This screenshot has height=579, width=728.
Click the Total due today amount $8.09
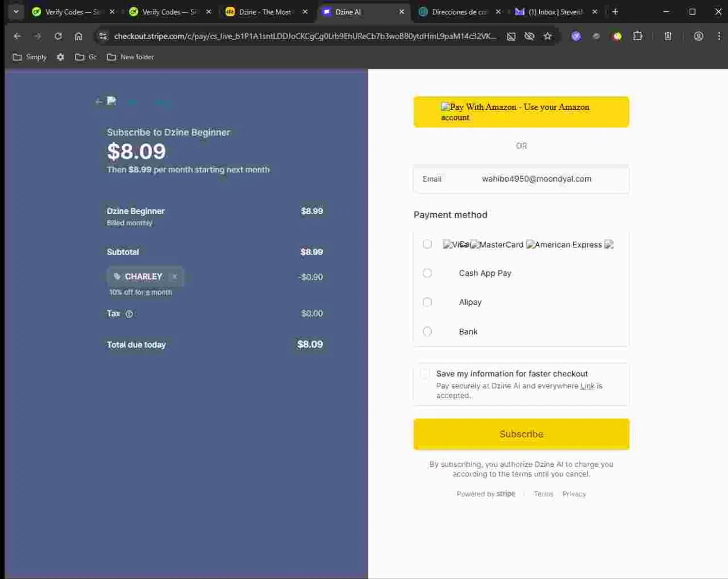tap(310, 344)
